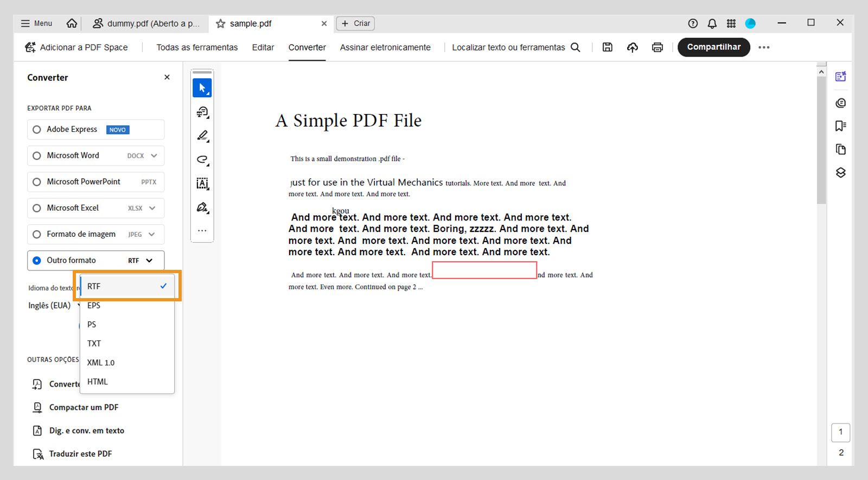Select the Microsoft Word radio button
This screenshot has width=868, height=480.
tap(37, 156)
